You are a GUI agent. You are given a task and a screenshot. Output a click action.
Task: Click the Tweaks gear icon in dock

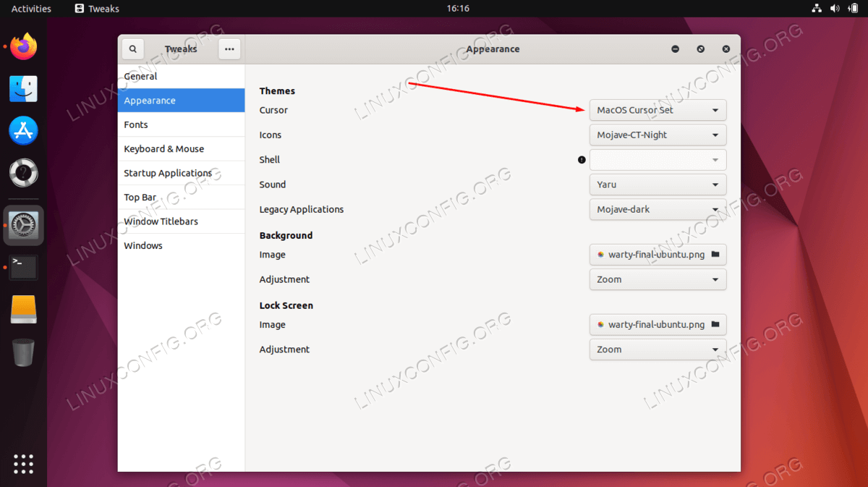coord(24,226)
